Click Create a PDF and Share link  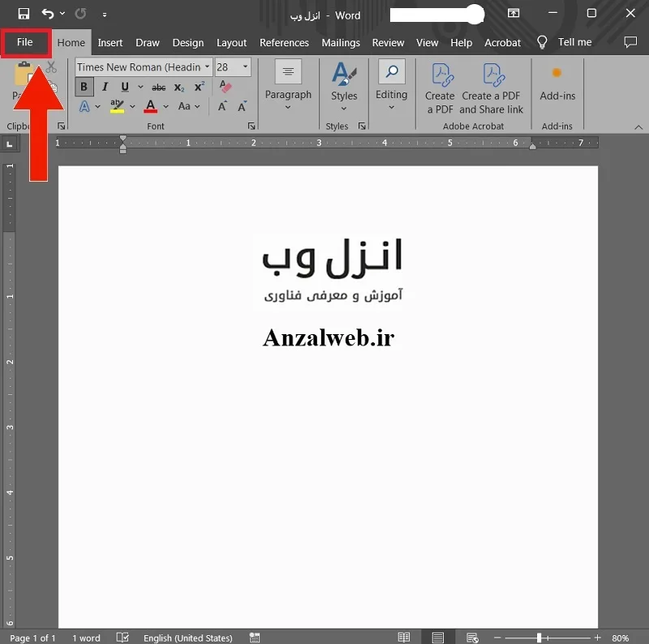click(492, 88)
